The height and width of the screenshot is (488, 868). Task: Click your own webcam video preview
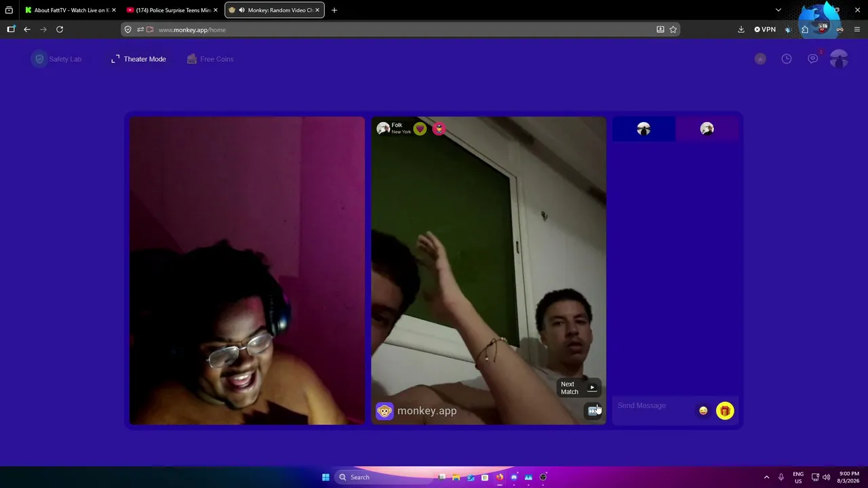point(247,270)
